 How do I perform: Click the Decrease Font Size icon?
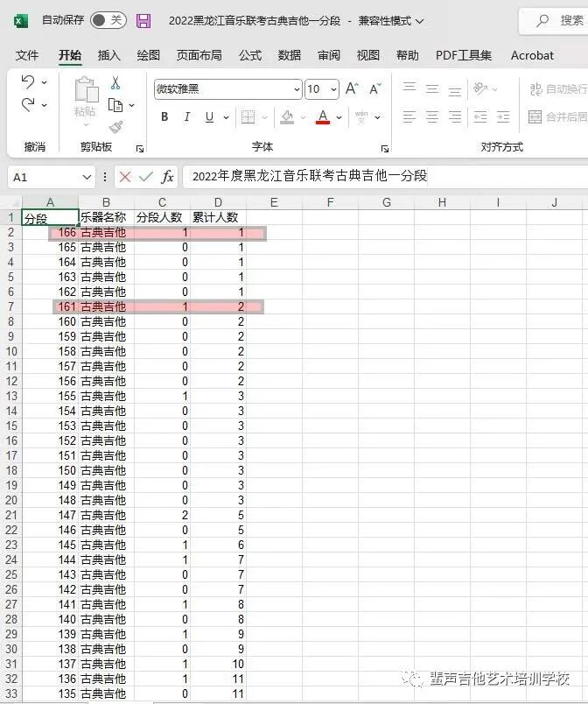click(375, 88)
